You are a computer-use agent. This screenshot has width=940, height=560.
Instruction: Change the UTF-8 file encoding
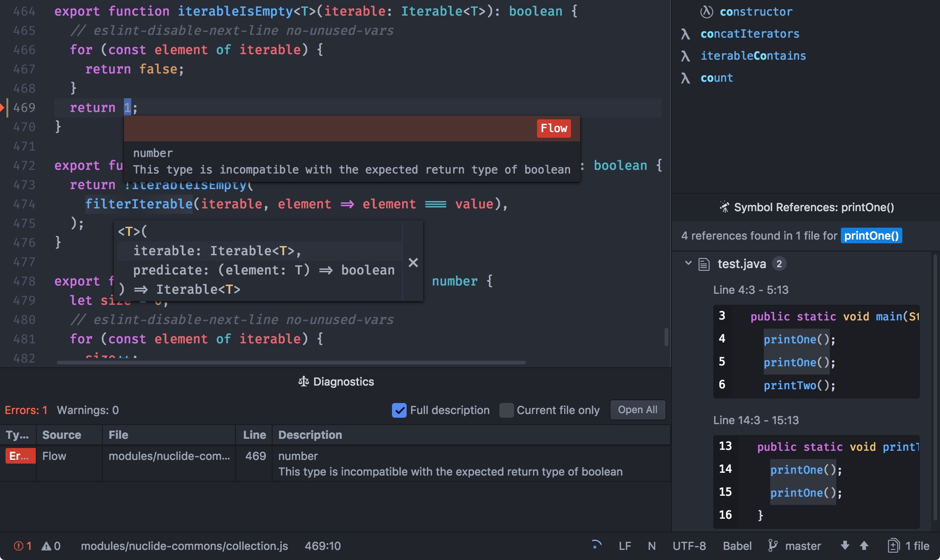(x=689, y=546)
